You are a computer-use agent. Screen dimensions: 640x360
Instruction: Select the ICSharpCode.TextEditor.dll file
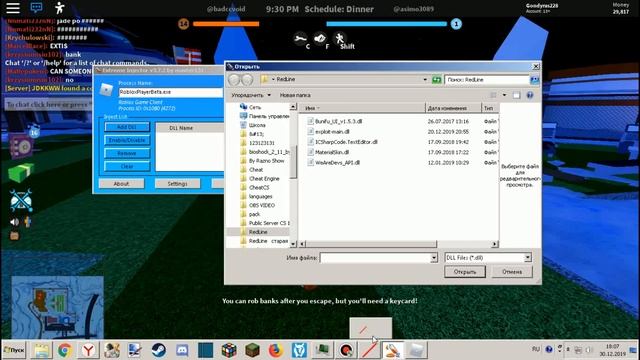(346, 142)
